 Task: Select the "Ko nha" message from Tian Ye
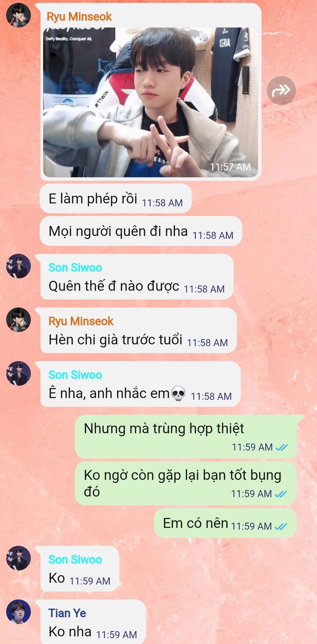[x=93, y=621]
